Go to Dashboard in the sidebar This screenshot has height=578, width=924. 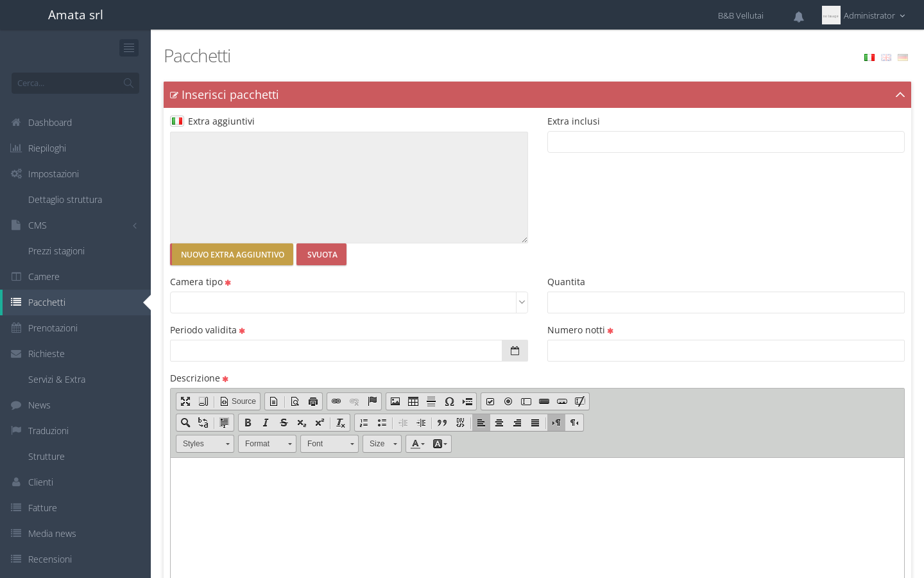pos(76,123)
